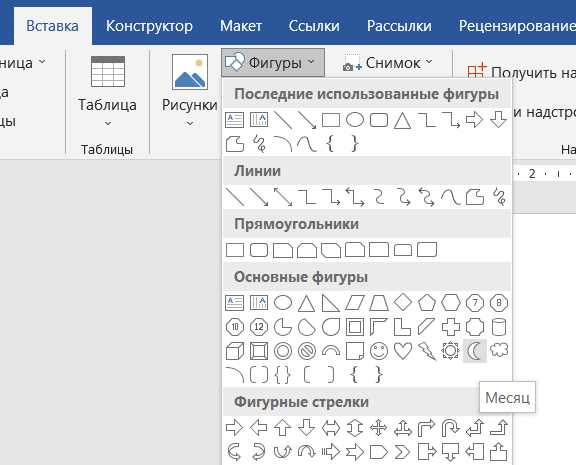Pick the L-Shape figure
The image size is (576, 465).
402,327
